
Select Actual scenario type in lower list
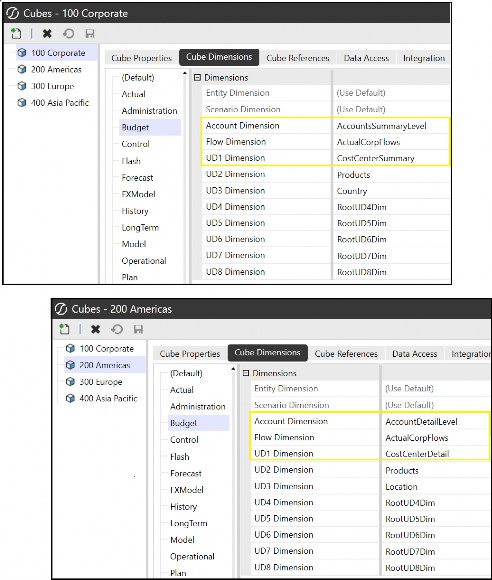click(182, 390)
